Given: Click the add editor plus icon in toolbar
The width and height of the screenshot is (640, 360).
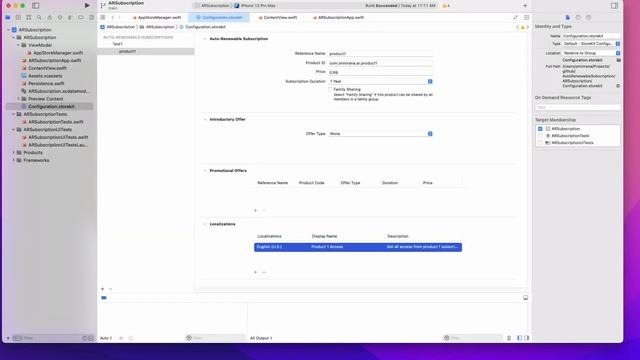Looking at the screenshot, I should pos(525,6).
